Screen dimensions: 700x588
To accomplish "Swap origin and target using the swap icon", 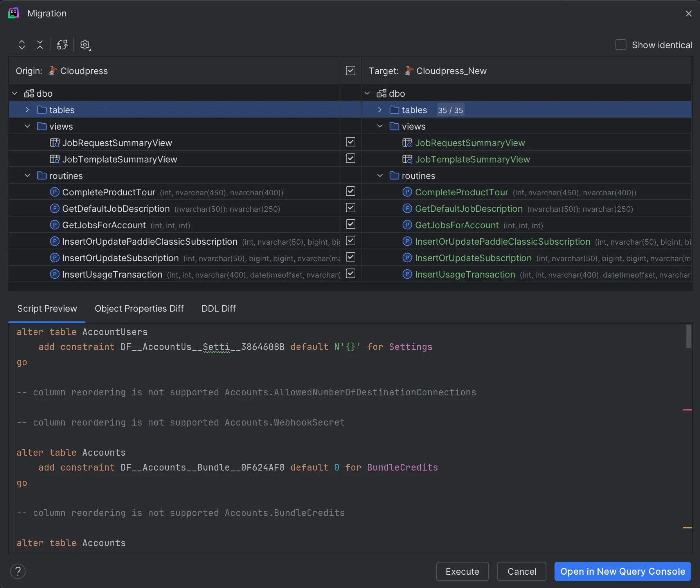I will (62, 45).
